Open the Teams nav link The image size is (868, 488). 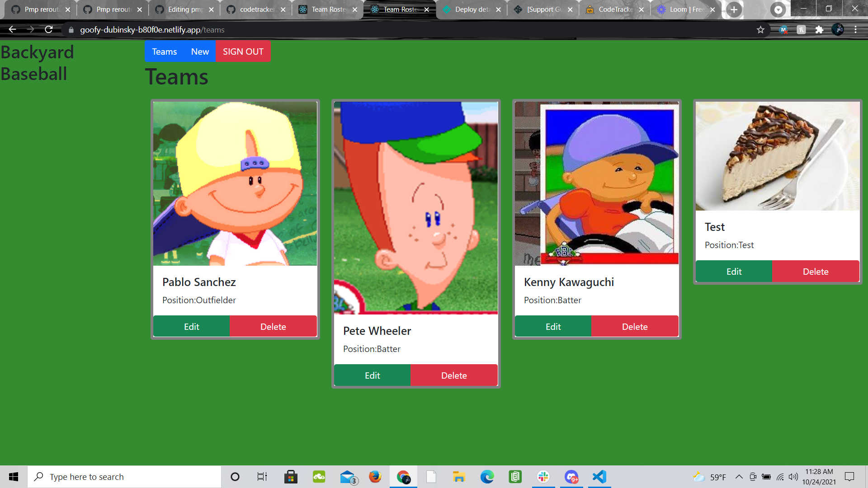point(164,52)
